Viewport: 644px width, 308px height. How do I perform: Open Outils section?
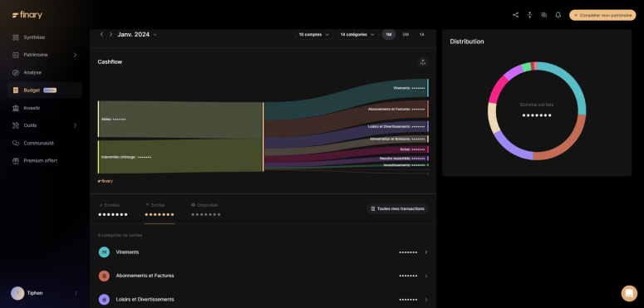click(30, 125)
